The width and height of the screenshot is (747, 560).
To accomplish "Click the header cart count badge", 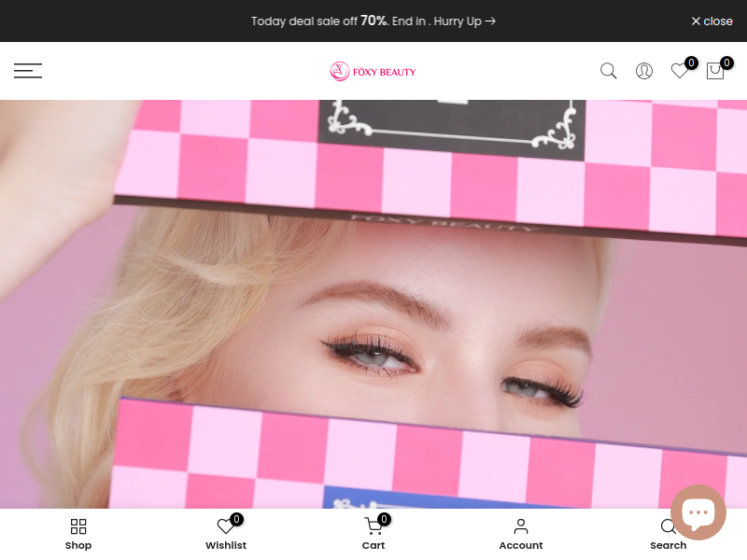I will pyautogui.click(x=726, y=63).
